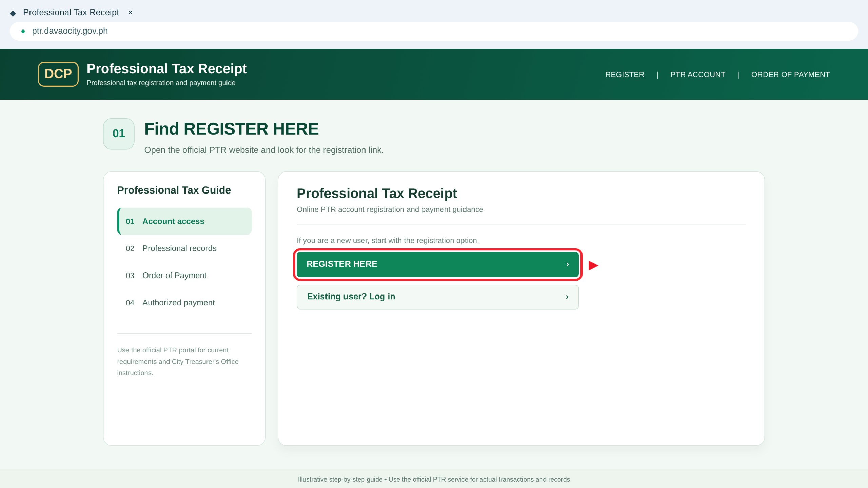Click Online PTR account registration subtitle
Image resolution: width=868 pixels, height=488 pixels.
(390, 209)
